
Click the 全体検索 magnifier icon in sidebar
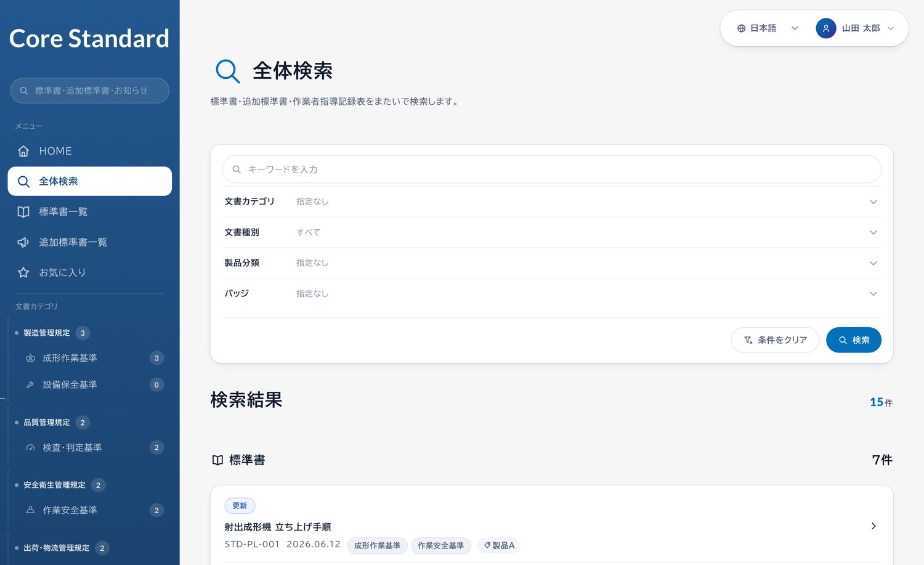(23, 181)
